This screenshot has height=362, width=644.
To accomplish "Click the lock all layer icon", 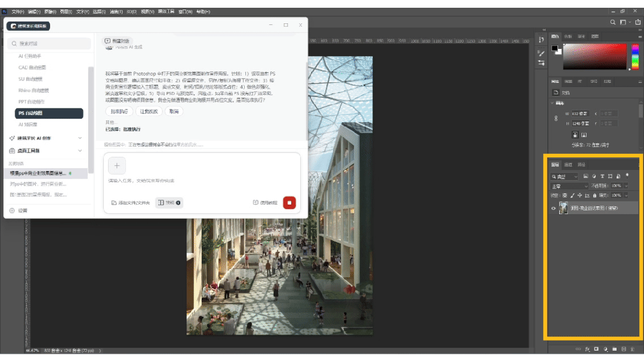I will [594, 196].
